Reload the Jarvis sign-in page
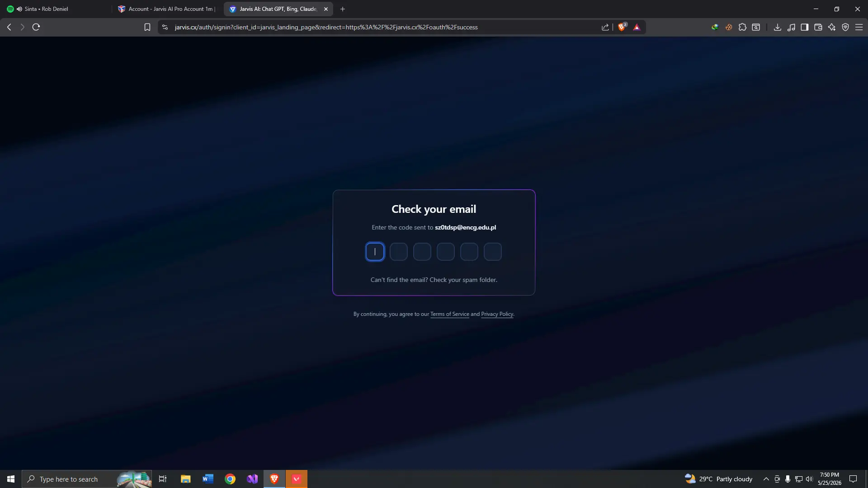Viewport: 868px width, 488px height. pyautogui.click(x=36, y=27)
